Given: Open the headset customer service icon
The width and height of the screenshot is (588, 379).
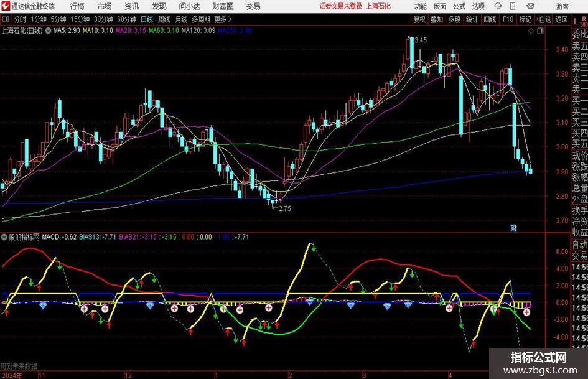Looking at the screenshot, I should pos(498,6).
